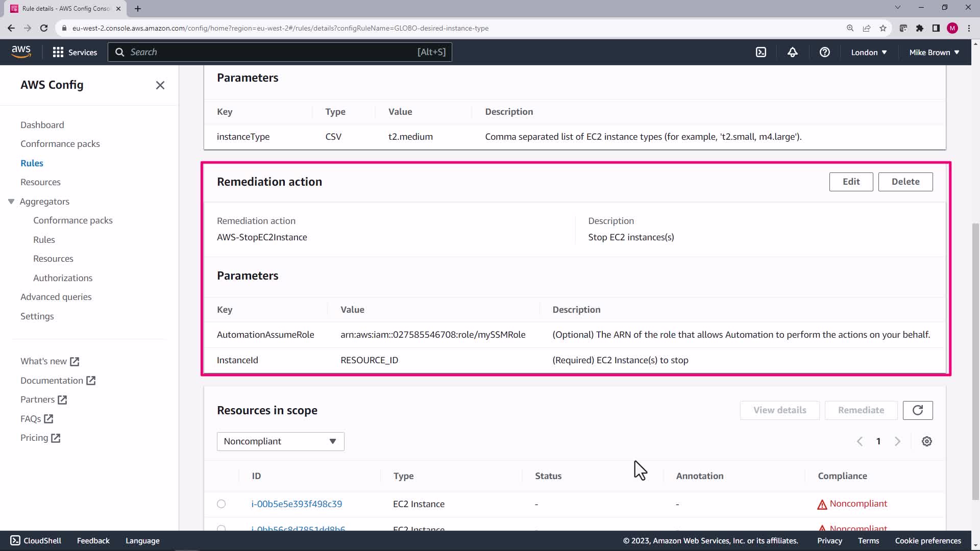The height and width of the screenshot is (551, 980).
Task: Select radio button for instance i-00b5e5e393f498c39
Action: click(221, 504)
